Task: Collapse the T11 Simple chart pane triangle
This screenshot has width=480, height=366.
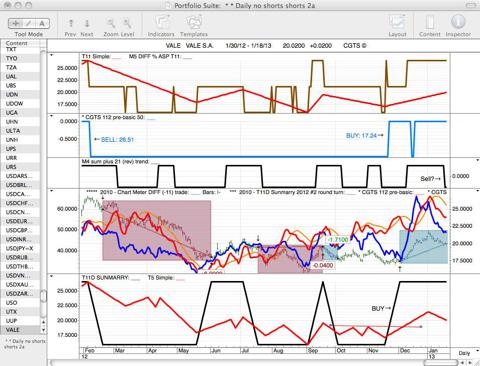Action: [52, 55]
